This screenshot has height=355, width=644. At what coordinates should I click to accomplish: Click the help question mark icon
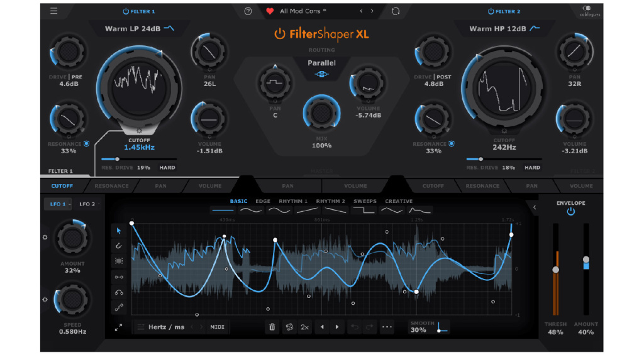248,11
